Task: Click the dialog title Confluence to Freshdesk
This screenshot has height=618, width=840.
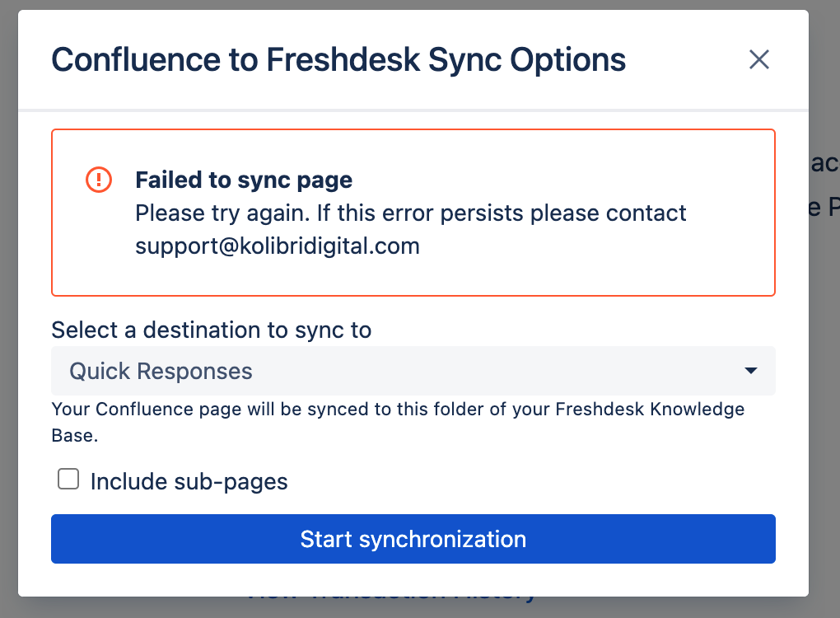Action: click(338, 59)
